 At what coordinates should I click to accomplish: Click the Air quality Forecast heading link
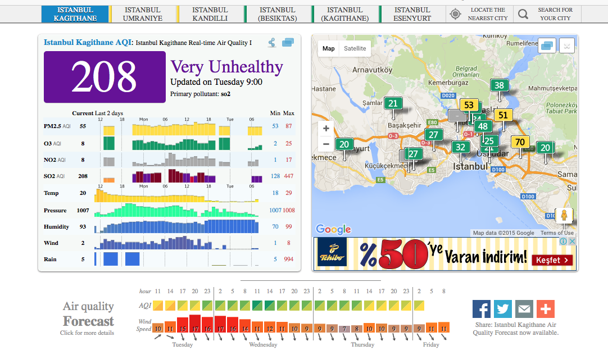tap(88, 314)
